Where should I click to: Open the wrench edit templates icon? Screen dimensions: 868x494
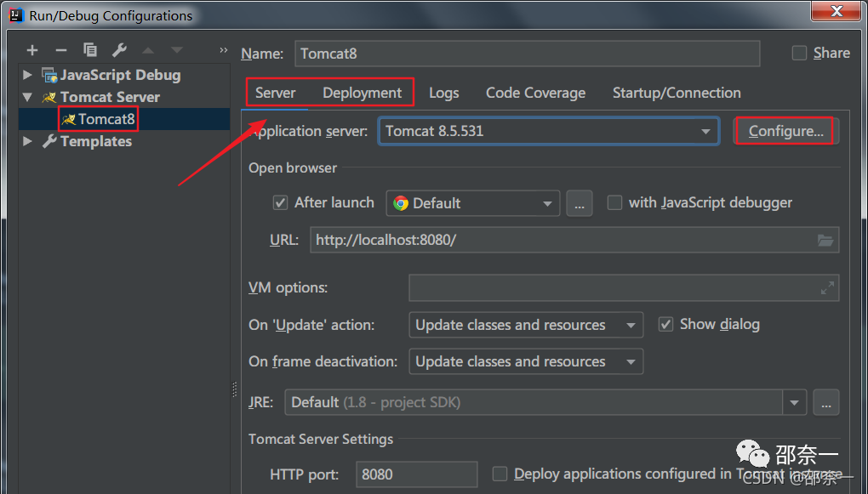click(x=119, y=50)
